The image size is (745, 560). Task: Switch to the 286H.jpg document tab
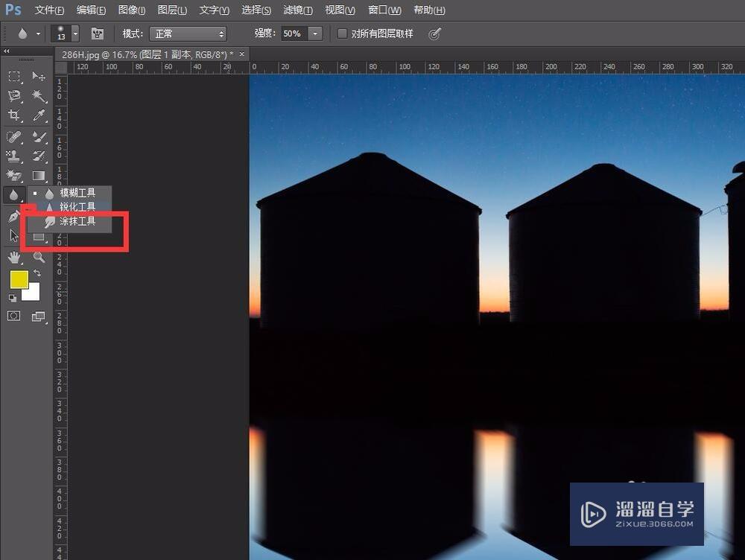148,54
